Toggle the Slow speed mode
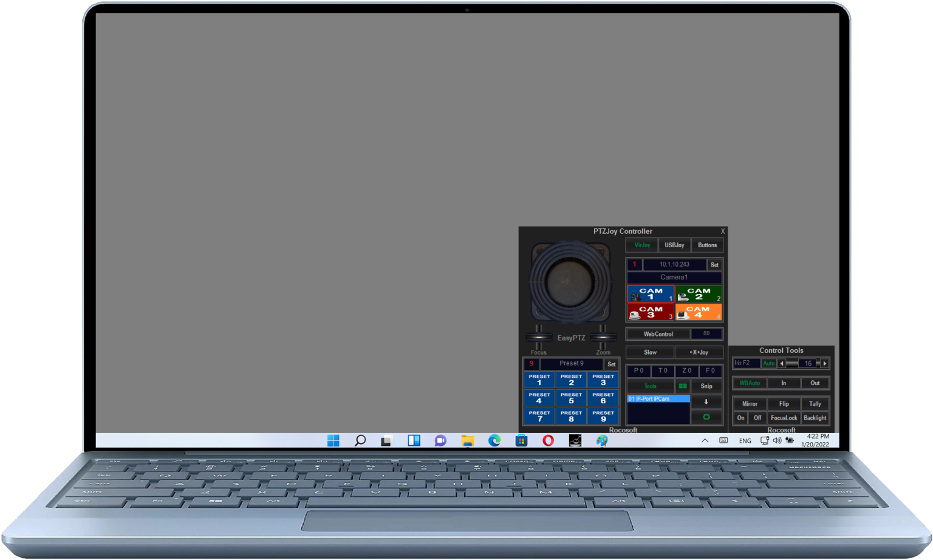The width and height of the screenshot is (933, 560). pyautogui.click(x=649, y=352)
